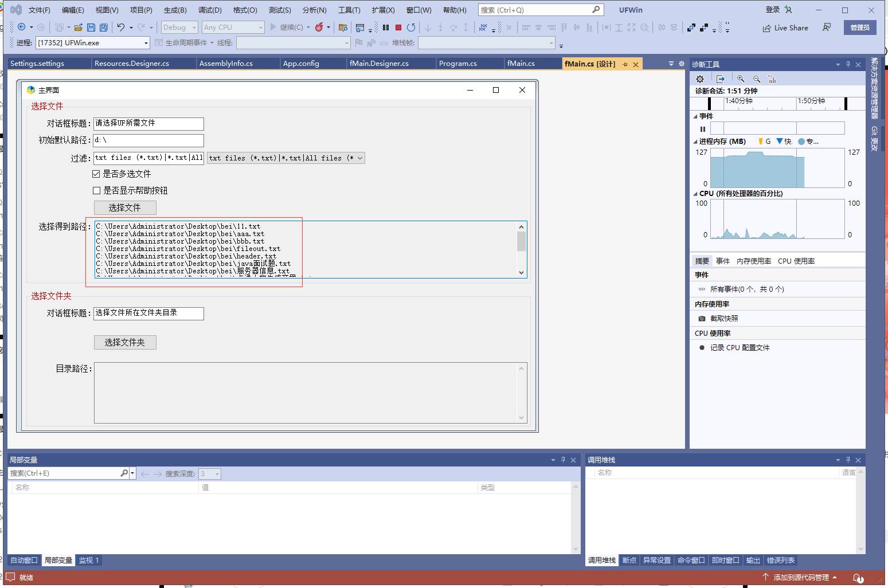This screenshot has height=588, width=888.
Task: Open the 错误列表 tab
Action: pos(781,560)
